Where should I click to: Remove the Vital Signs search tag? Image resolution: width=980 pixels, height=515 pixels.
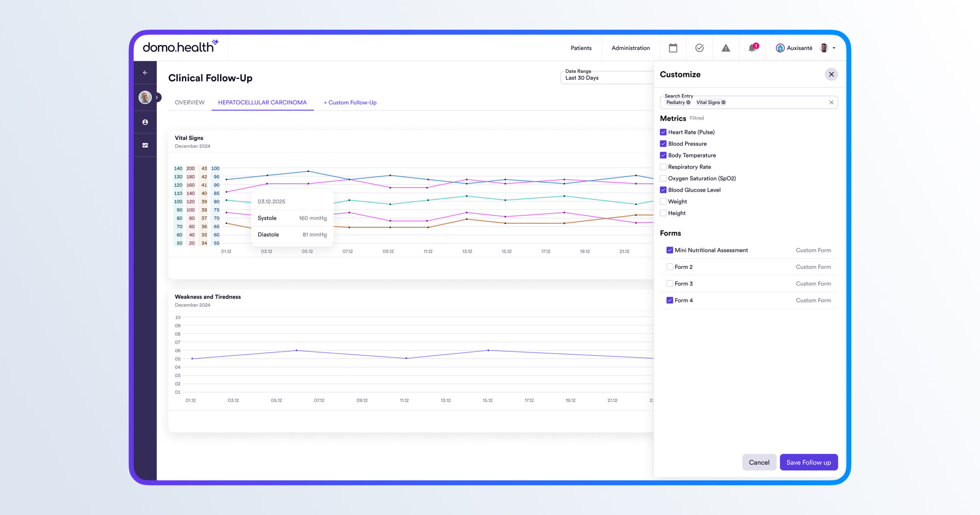(x=724, y=102)
